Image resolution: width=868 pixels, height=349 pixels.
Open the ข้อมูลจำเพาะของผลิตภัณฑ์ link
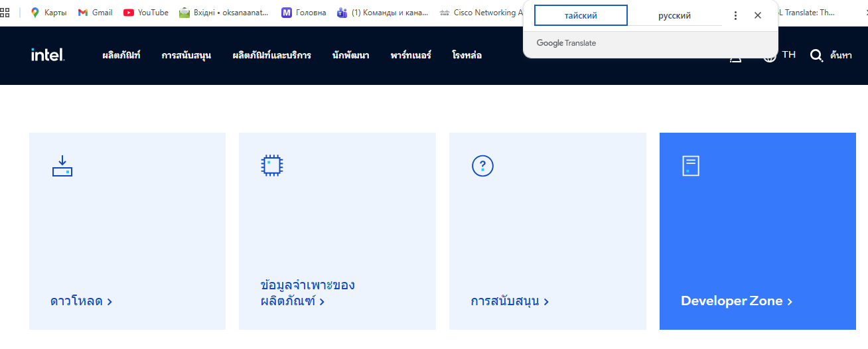(x=308, y=293)
